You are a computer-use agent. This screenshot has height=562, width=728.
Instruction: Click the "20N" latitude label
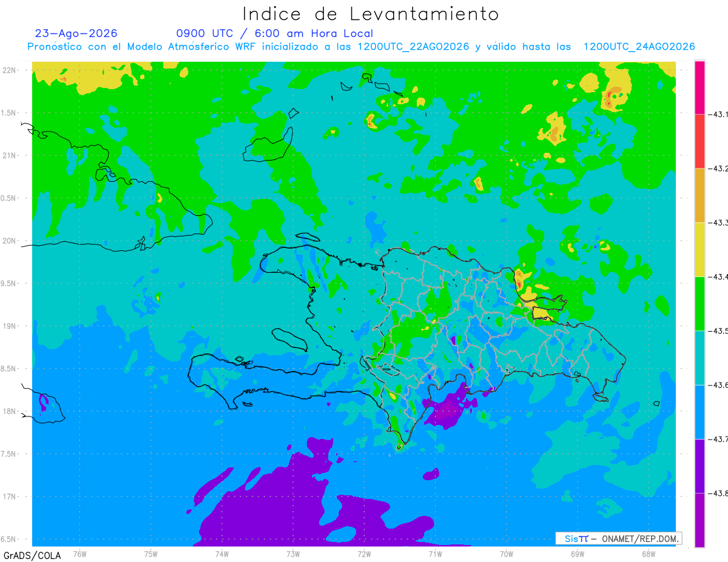10,241
